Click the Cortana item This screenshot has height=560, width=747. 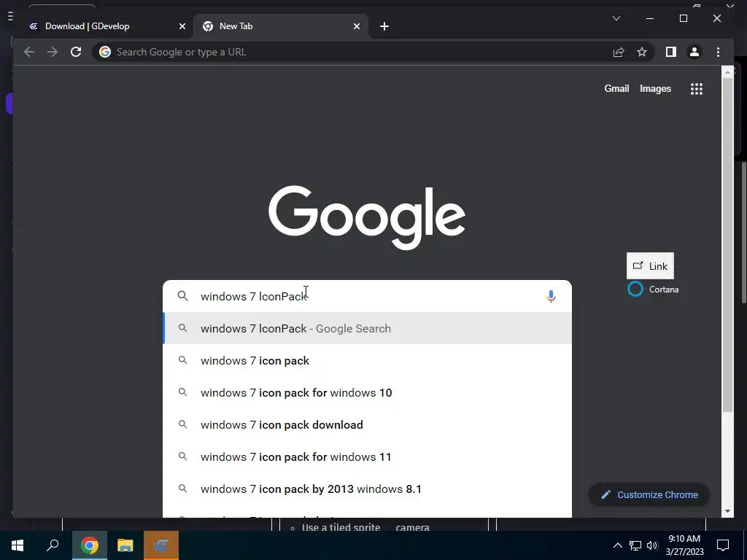coord(653,289)
